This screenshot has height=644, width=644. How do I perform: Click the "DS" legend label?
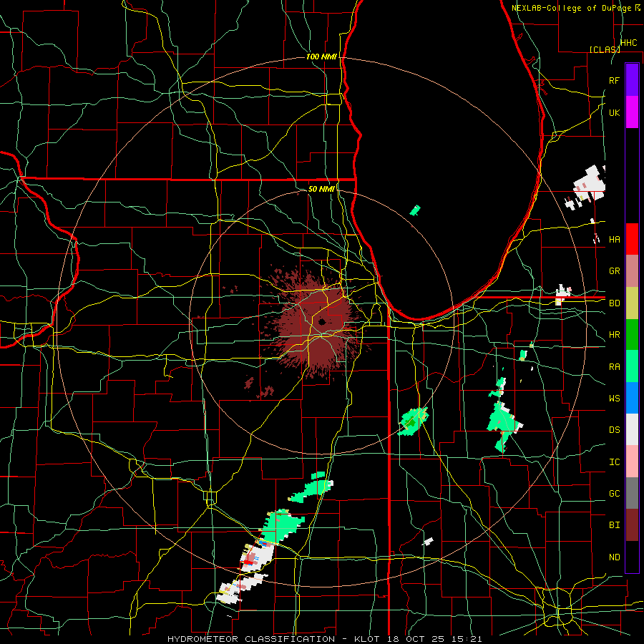pyautogui.click(x=614, y=430)
